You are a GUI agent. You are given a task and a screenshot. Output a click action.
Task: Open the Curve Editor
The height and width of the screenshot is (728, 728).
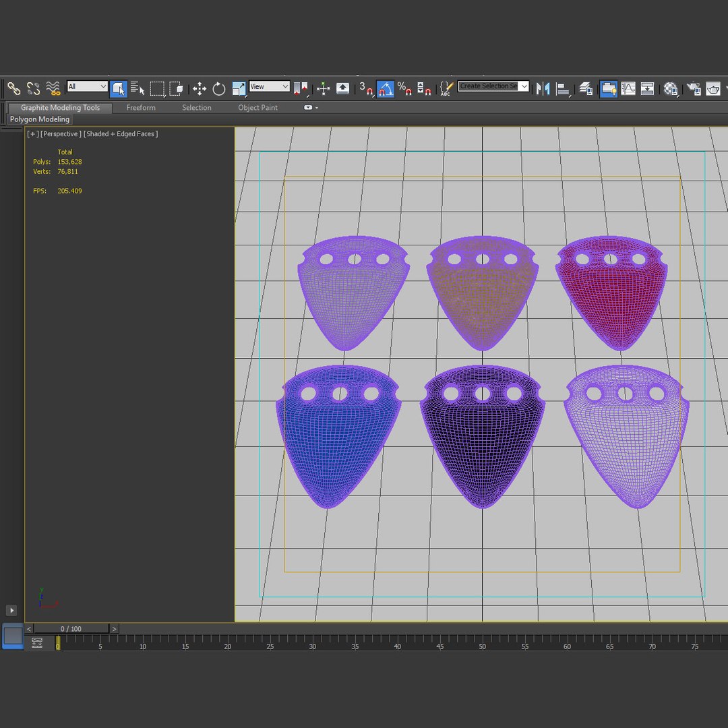pos(628,88)
